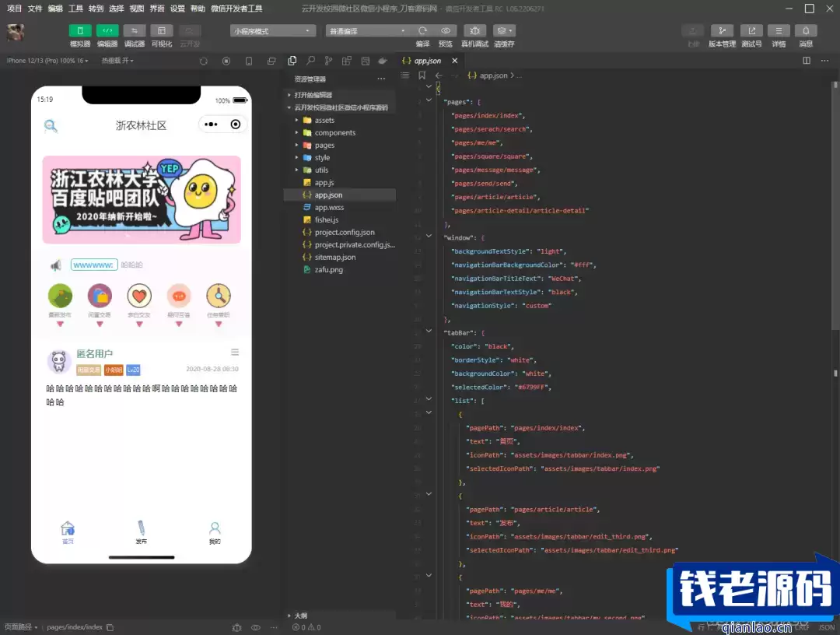Viewport: 840px width, 635px height.
Task: Select the Search icon in activity bar
Action: pos(310,61)
